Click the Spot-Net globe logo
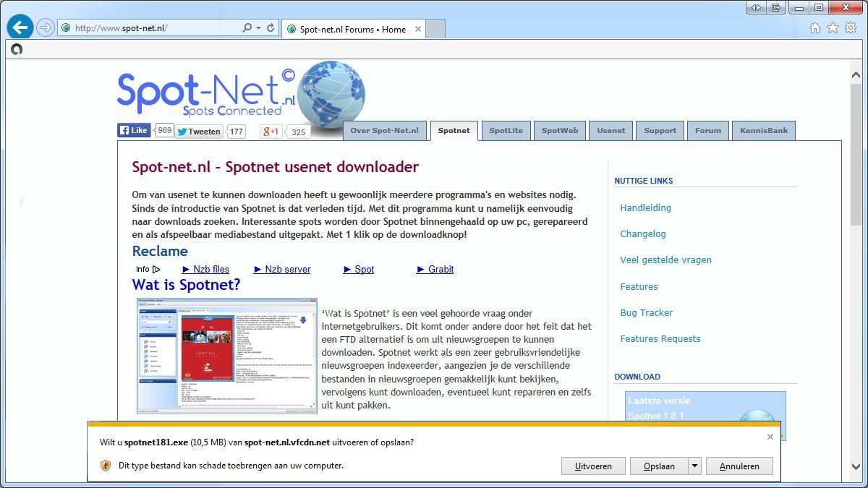This screenshot has height=488, width=868. pos(331,93)
